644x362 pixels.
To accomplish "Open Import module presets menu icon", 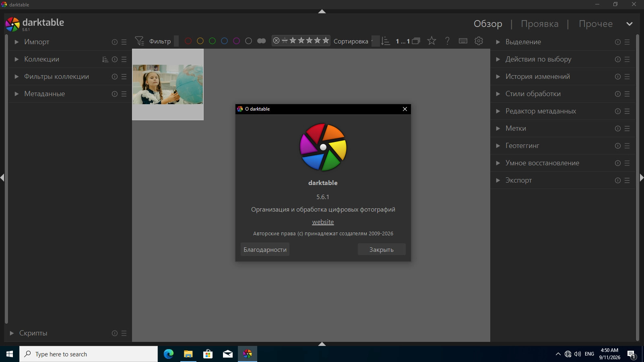I will (124, 42).
